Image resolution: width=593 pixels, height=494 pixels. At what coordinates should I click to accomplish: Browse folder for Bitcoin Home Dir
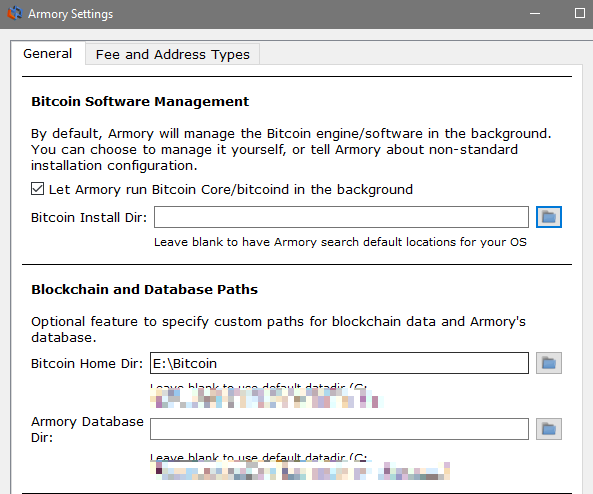click(549, 363)
